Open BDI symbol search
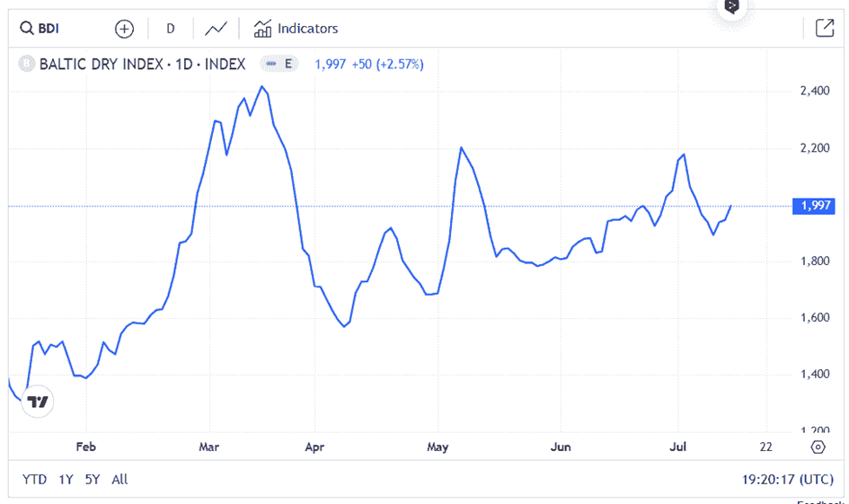 click(x=40, y=28)
